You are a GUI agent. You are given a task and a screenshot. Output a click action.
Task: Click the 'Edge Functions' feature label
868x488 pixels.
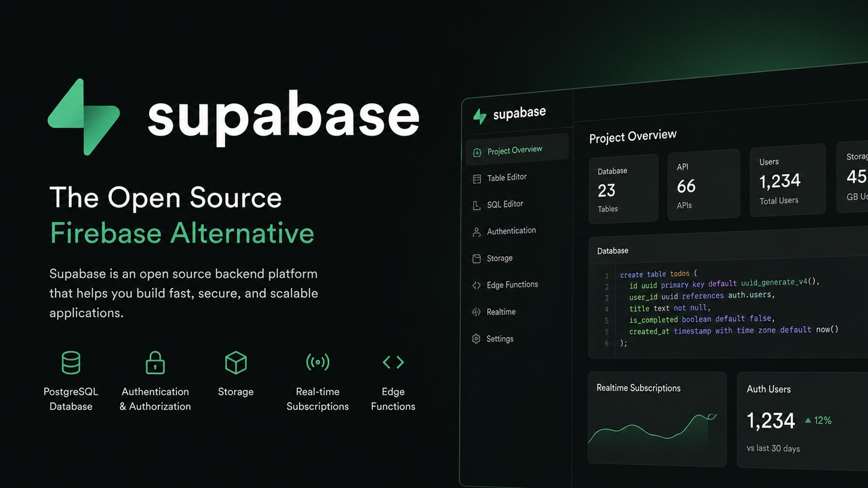393,399
